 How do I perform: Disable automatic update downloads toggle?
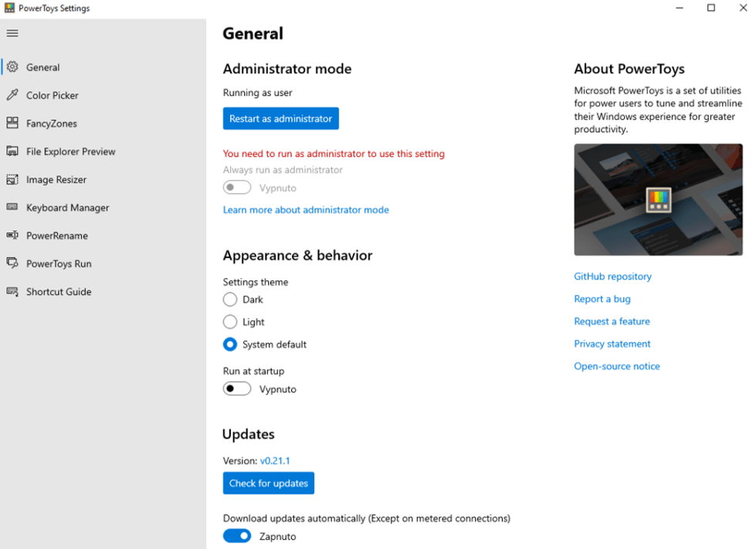(x=237, y=536)
